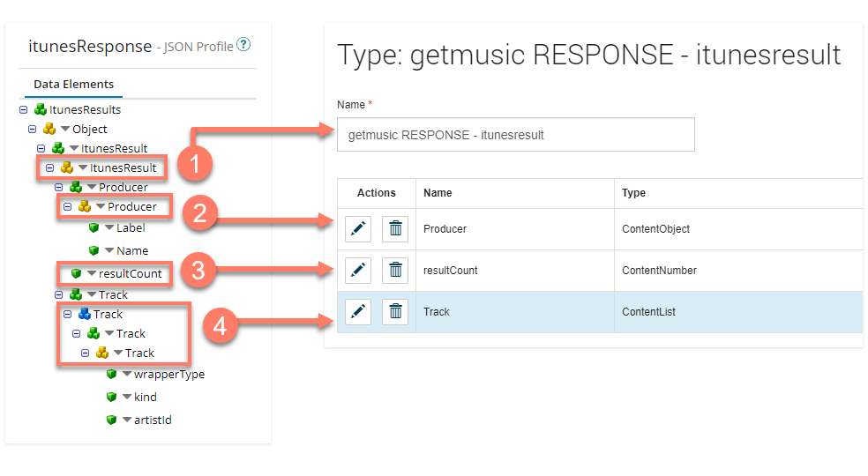Click the Track name cell in table
This screenshot has height=476, width=868.
point(515,312)
